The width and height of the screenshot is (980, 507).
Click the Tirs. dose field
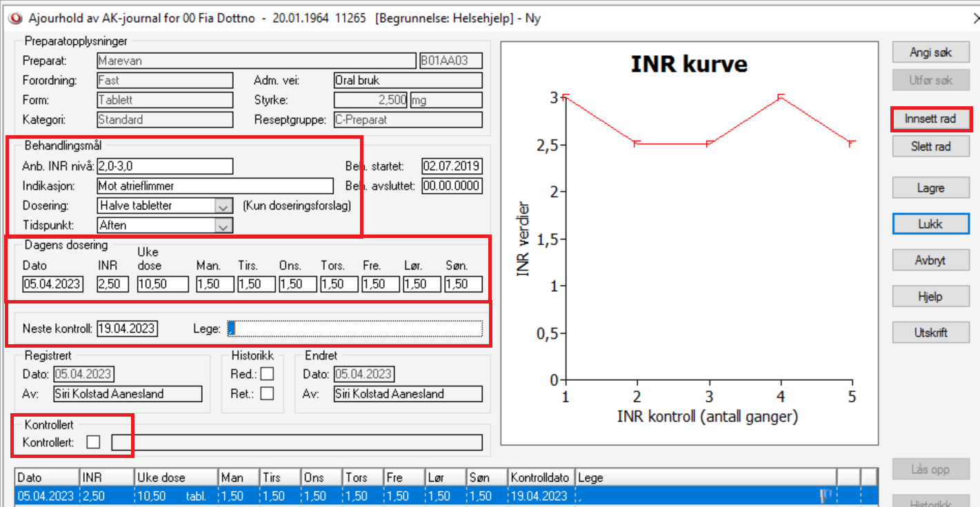pyautogui.click(x=256, y=284)
